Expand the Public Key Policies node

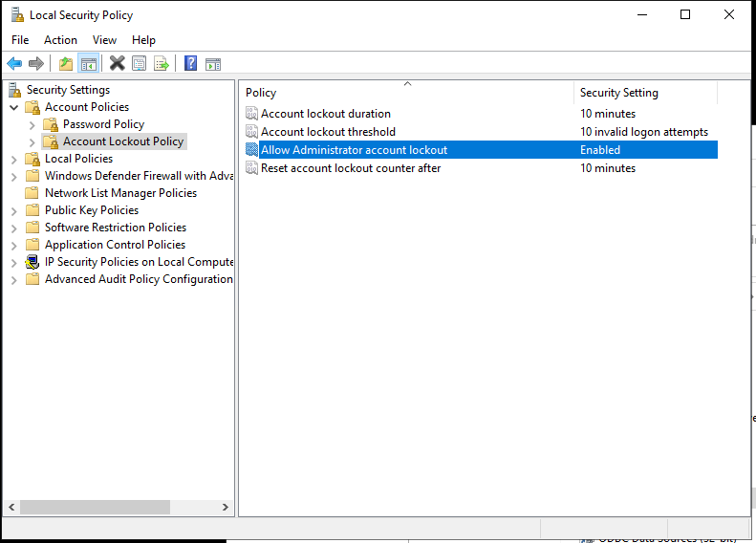tap(13, 210)
